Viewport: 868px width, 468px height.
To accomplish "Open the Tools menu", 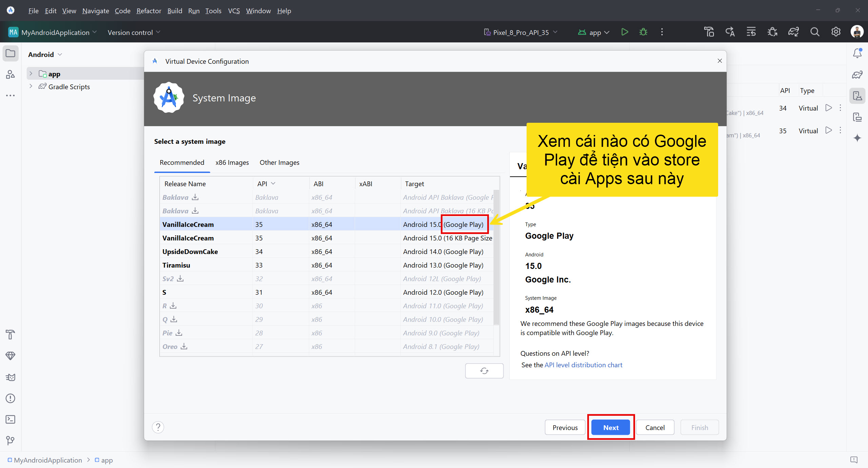I will [213, 11].
